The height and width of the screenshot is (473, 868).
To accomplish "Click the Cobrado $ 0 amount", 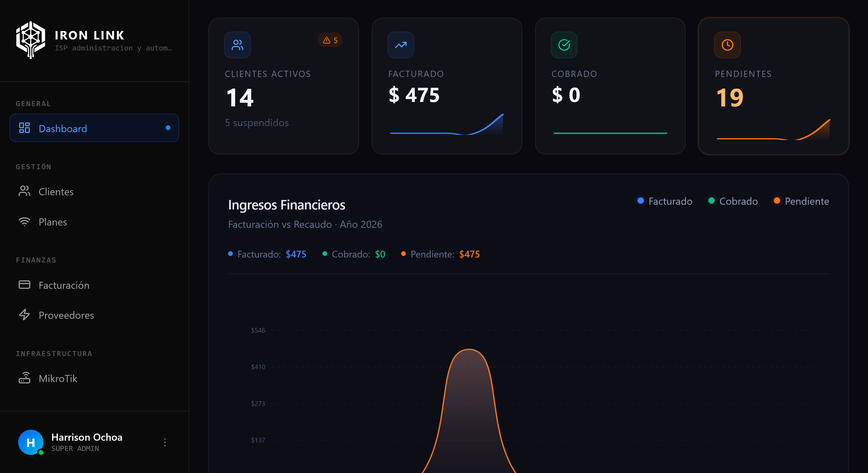I will coord(566,95).
